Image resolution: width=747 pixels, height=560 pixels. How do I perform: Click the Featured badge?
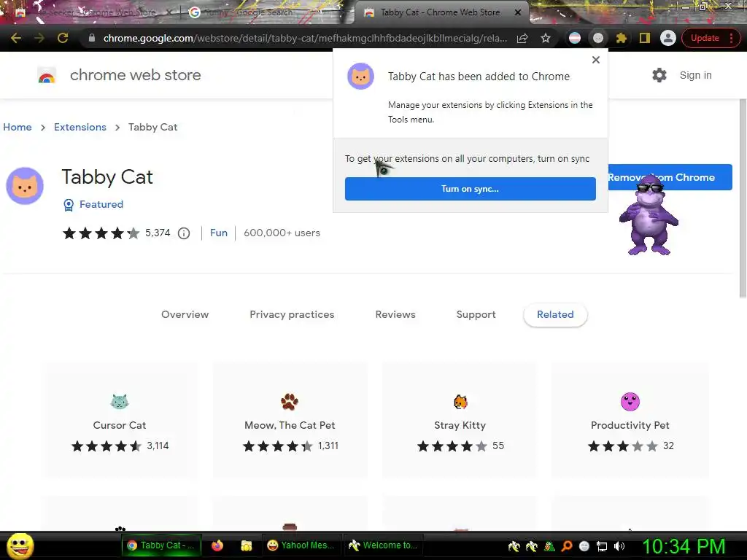[x=93, y=204]
